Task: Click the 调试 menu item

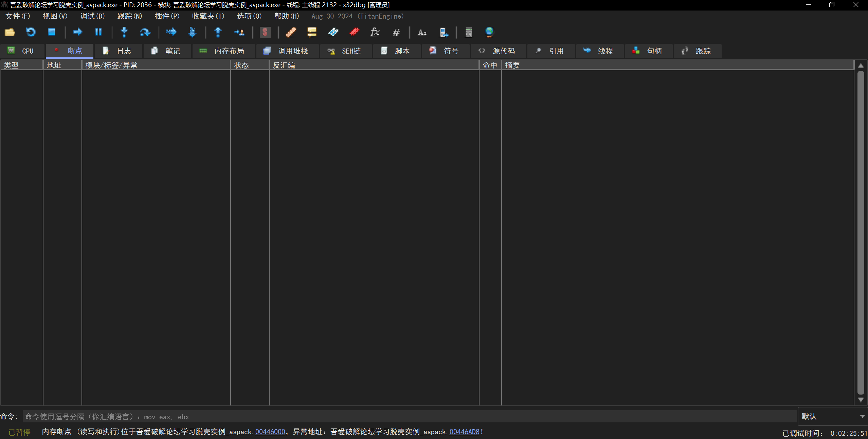Action: [92, 16]
